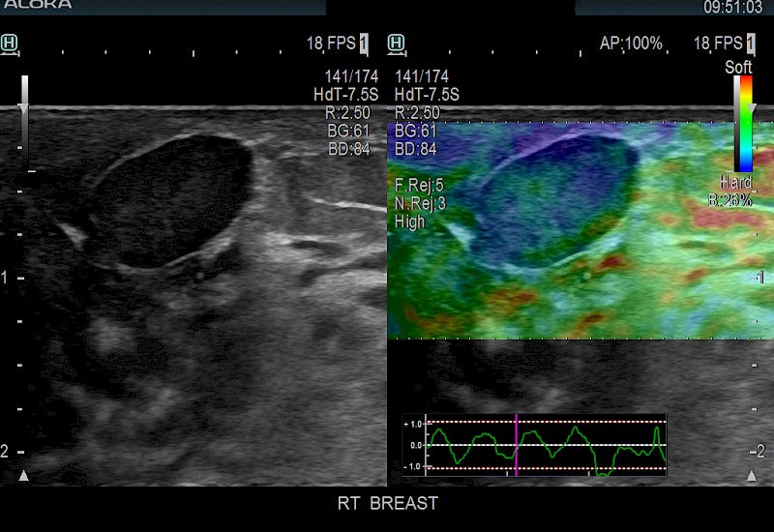Image resolution: width=774 pixels, height=532 pixels.
Task: Click the High setting label
Action: coord(409,222)
